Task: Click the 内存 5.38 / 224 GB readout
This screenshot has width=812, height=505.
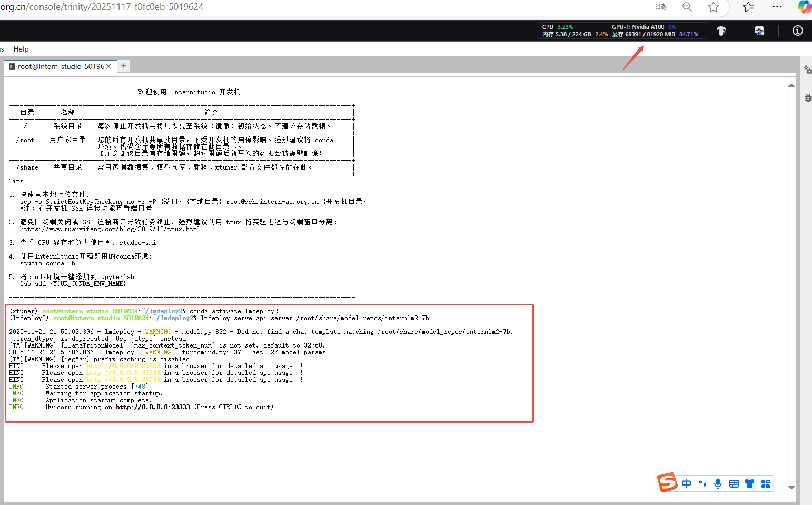Action: pyautogui.click(x=567, y=34)
